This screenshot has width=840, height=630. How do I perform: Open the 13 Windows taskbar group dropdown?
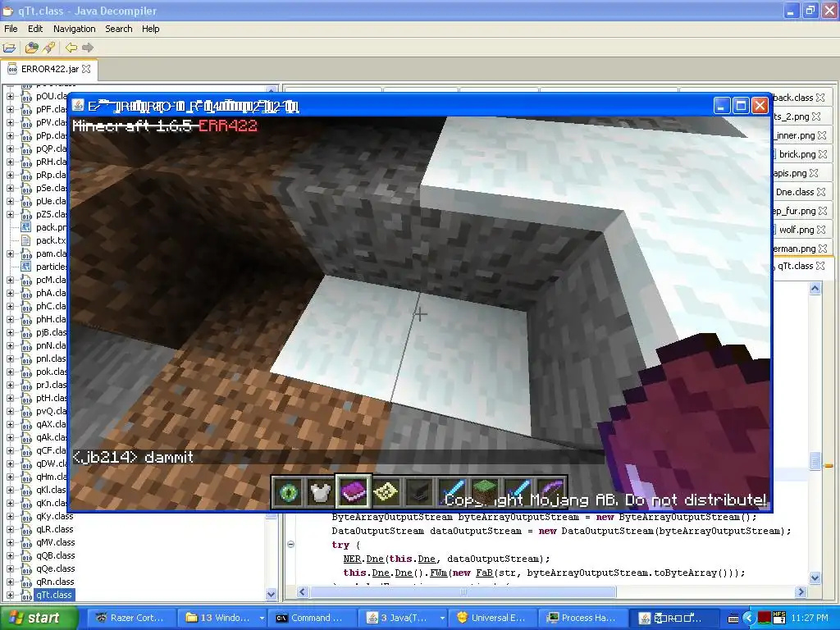(x=262, y=618)
